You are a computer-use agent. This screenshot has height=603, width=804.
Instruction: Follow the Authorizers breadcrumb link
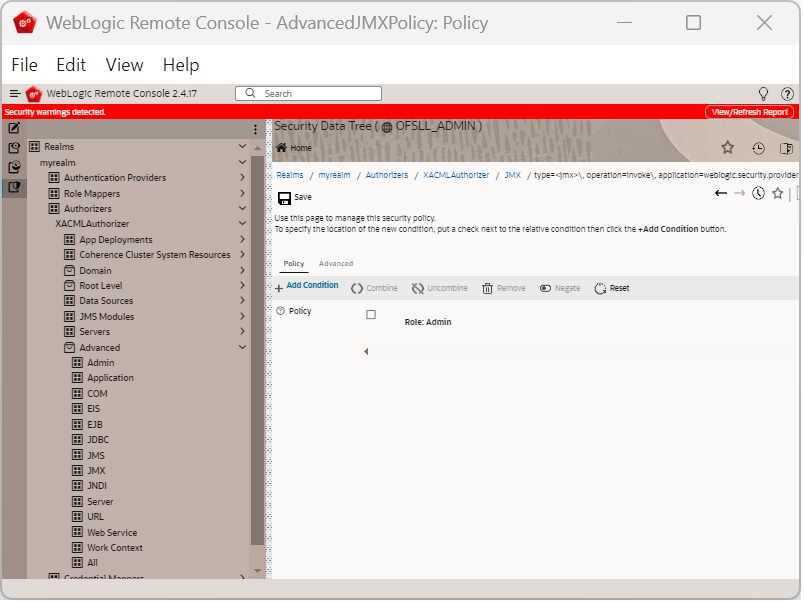point(388,176)
